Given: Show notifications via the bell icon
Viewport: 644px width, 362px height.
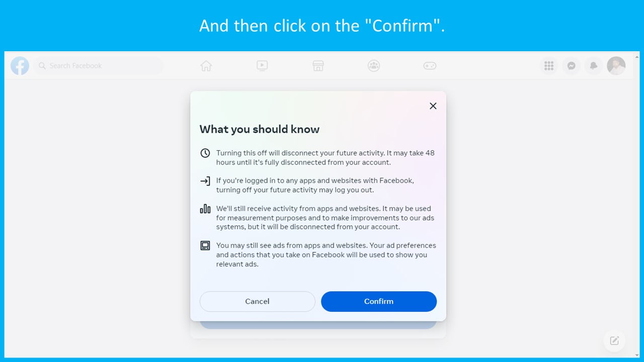Looking at the screenshot, I should pyautogui.click(x=594, y=66).
